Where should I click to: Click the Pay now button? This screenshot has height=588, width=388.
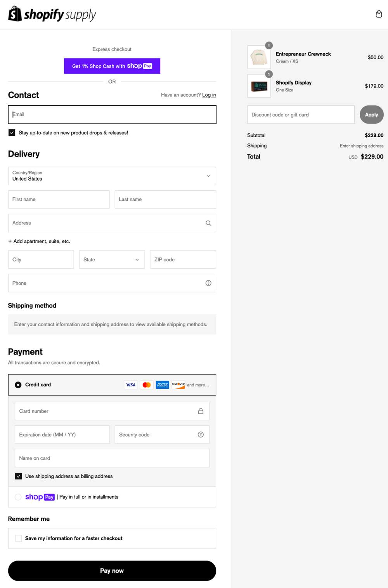click(112, 571)
